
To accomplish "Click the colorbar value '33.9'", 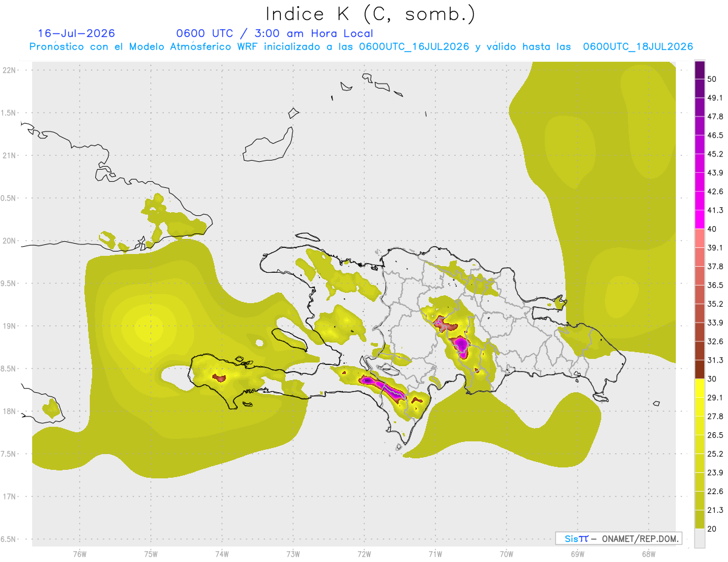I will [x=715, y=323].
